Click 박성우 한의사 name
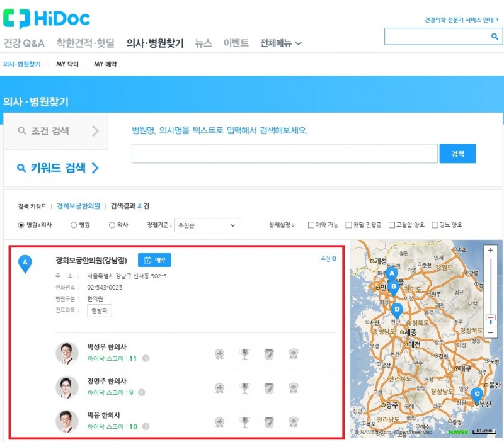Screen dimensions: 504x442 pyautogui.click(x=106, y=347)
